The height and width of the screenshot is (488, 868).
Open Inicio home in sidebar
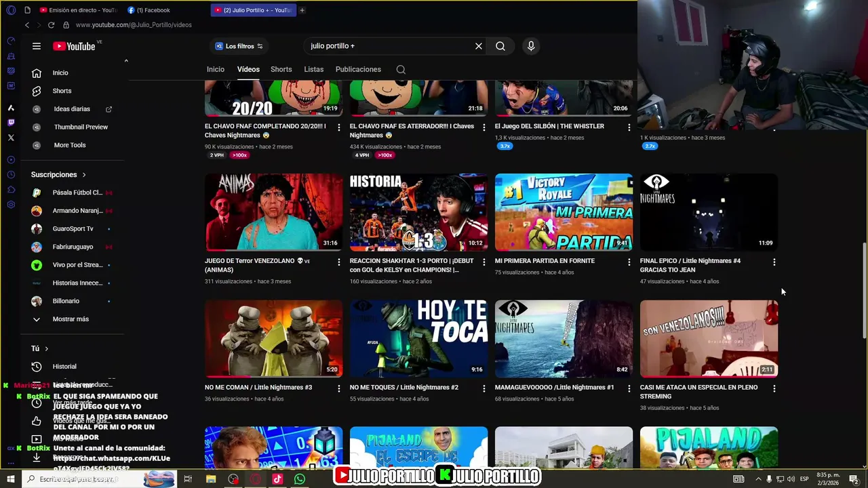pos(61,73)
